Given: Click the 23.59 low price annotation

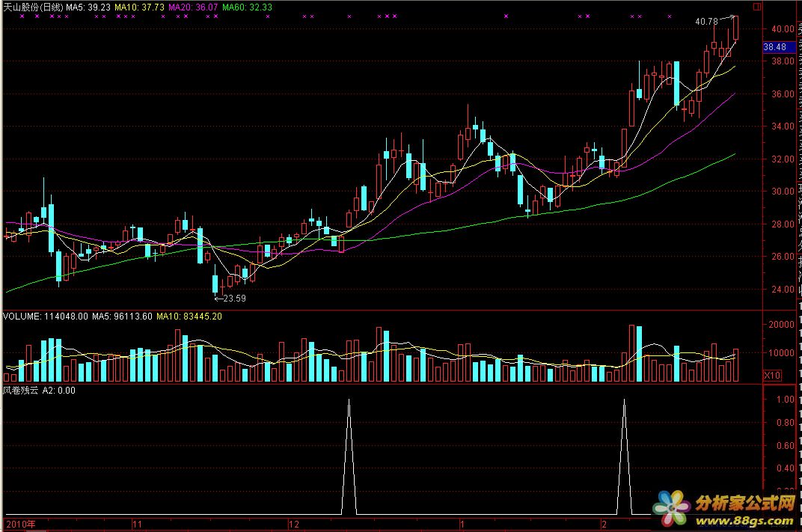Looking at the screenshot, I should (x=234, y=299).
